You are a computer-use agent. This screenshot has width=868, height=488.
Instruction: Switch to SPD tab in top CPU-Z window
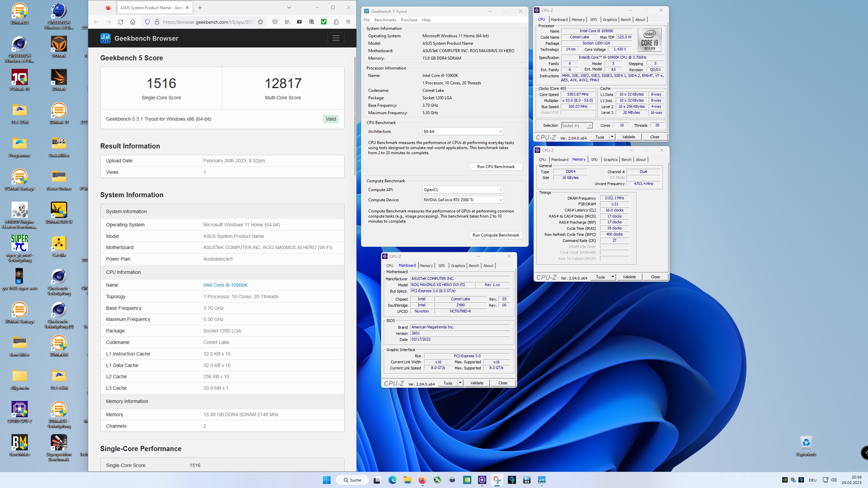coord(593,20)
